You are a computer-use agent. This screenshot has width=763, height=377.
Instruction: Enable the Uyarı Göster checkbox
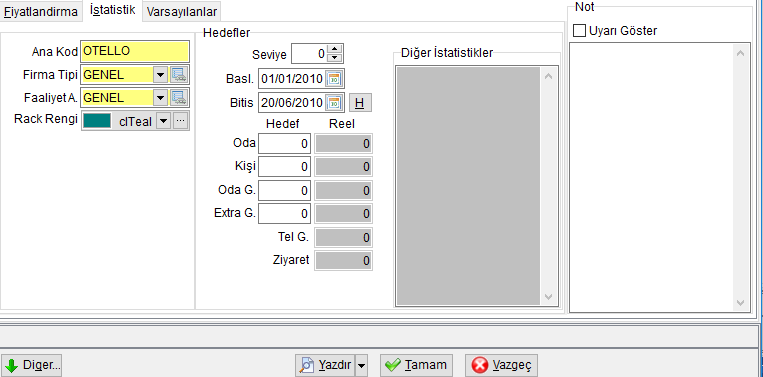579,31
